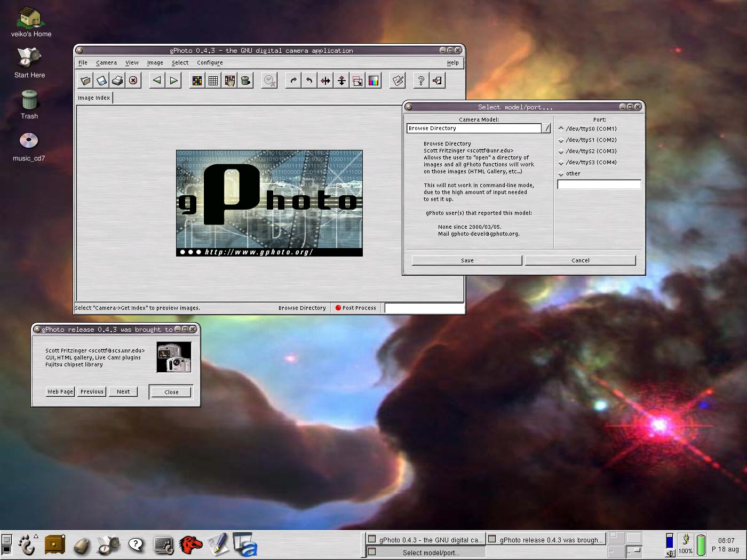Open the wooden drawer panel icon
This screenshot has height=560, width=747.
[x=54, y=545]
